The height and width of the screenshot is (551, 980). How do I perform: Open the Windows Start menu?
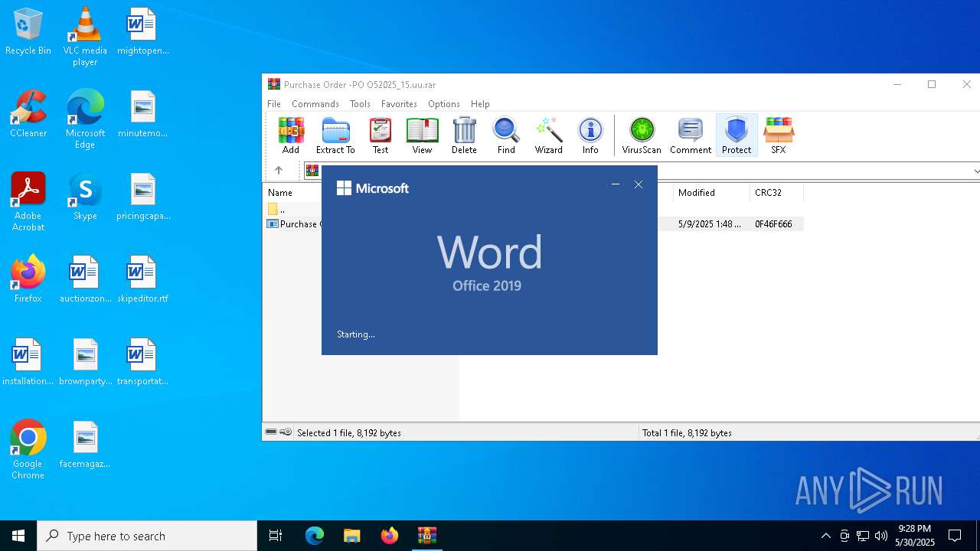click(18, 536)
